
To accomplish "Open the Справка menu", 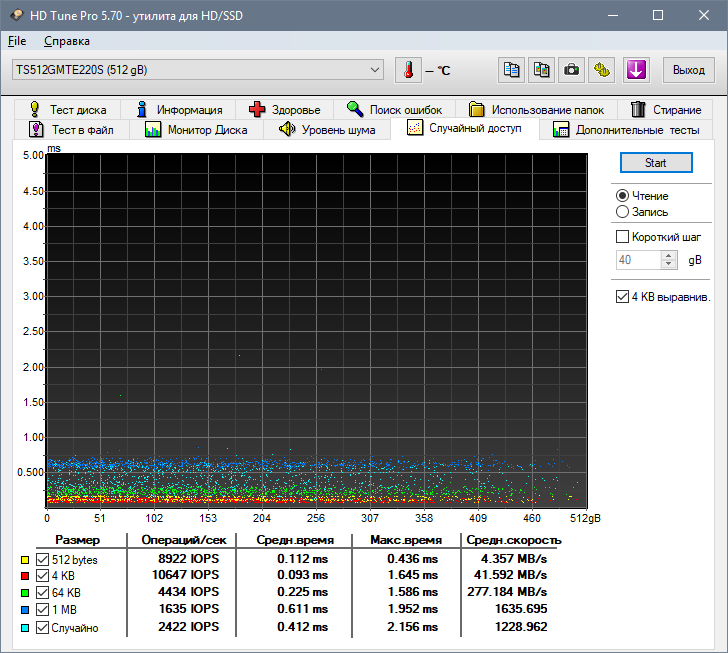I will (67, 41).
